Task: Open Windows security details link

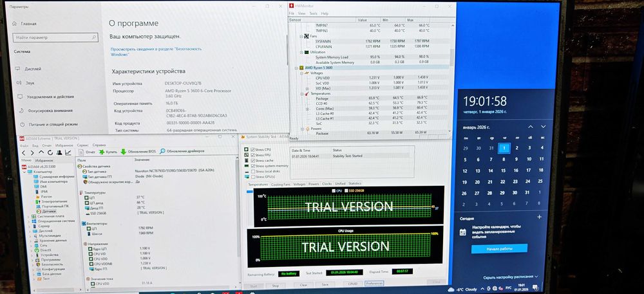Action: click(156, 51)
